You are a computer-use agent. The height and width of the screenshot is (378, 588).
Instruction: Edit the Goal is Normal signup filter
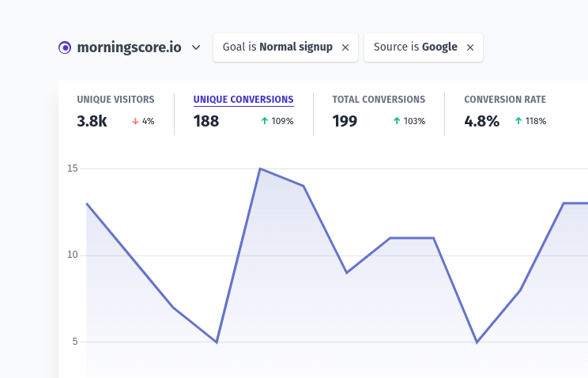point(277,47)
